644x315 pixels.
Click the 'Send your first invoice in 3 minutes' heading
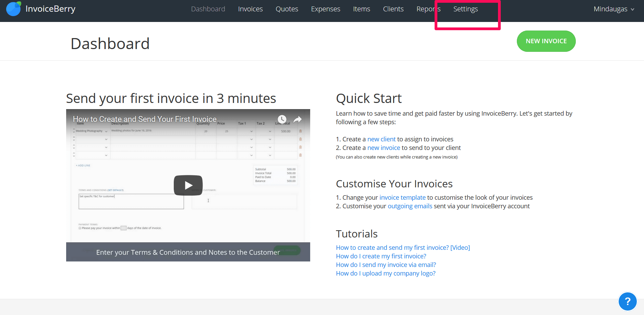click(171, 98)
